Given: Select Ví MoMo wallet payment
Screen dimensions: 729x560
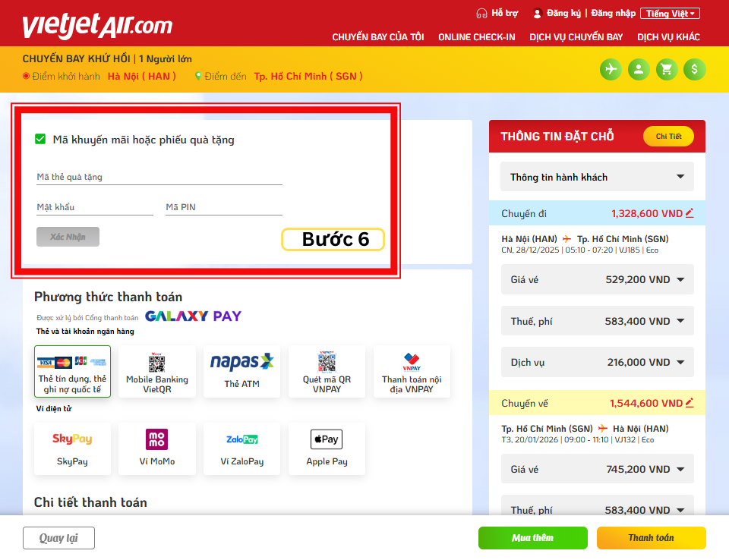Looking at the screenshot, I should [156, 448].
